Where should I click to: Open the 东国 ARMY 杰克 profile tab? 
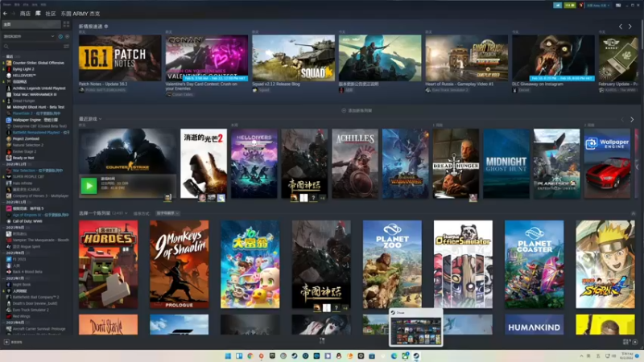(80, 14)
